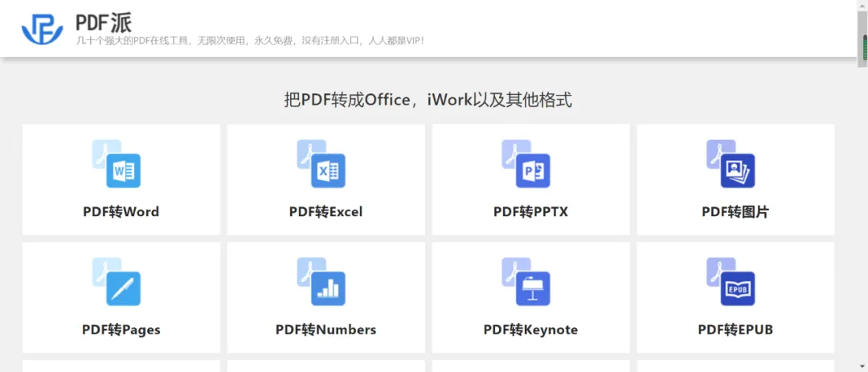Select the PDF转Word label

pos(121,212)
